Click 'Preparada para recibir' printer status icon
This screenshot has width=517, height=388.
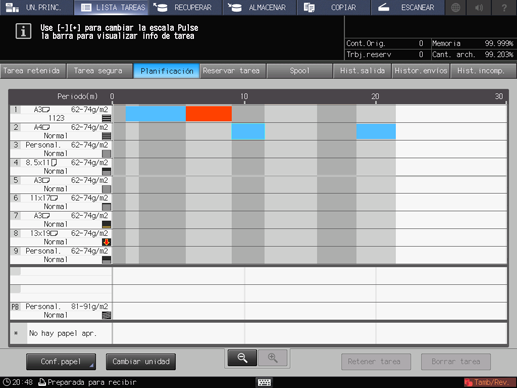pyautogui.click(x=42, y=382)
